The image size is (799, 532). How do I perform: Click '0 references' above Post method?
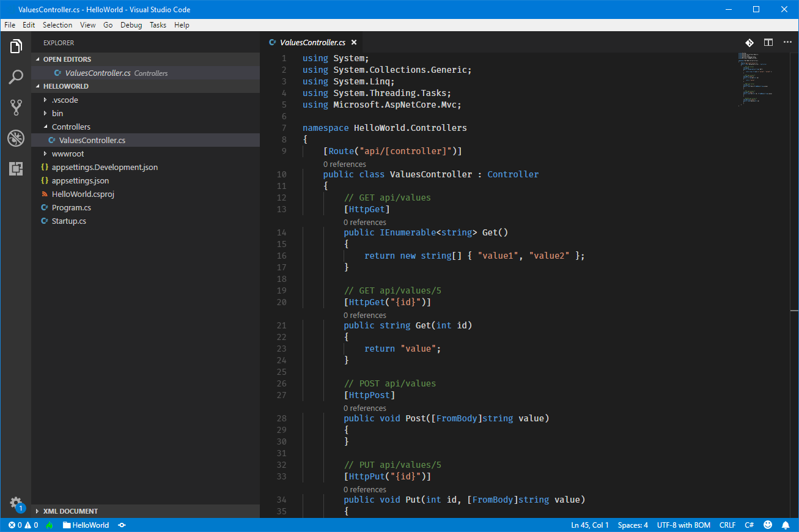tap(365, 408)
